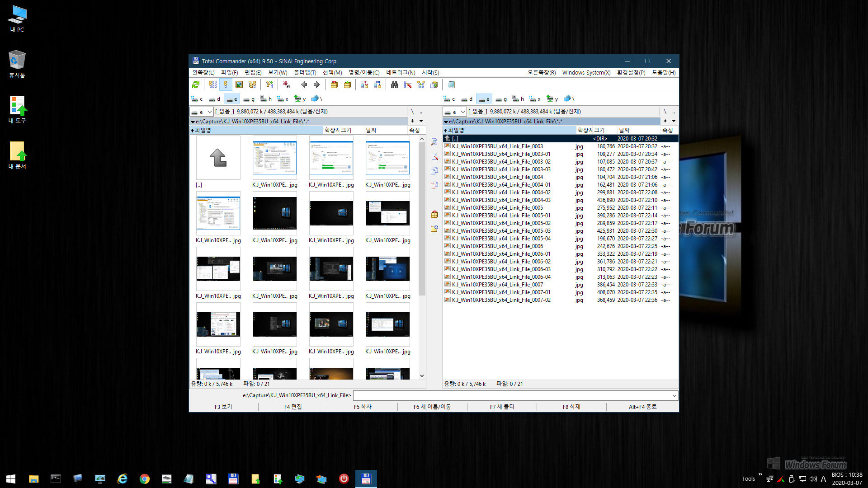Open right panel favorites asterisk button
This screenshot has width=868, height=488.
[x=665, y=121]
